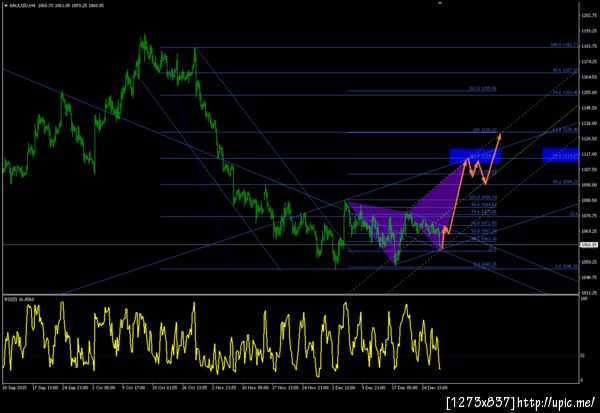Viewport: 600px width, 413px height.
Task: Click the 1050.25 price scale value
Action: tap(589, 262)
